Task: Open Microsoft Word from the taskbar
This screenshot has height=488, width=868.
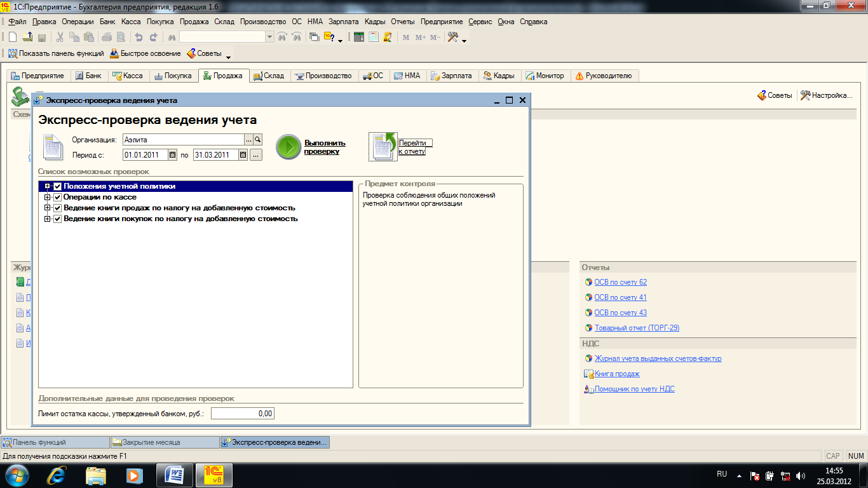Action: click(x=173, y=475)
